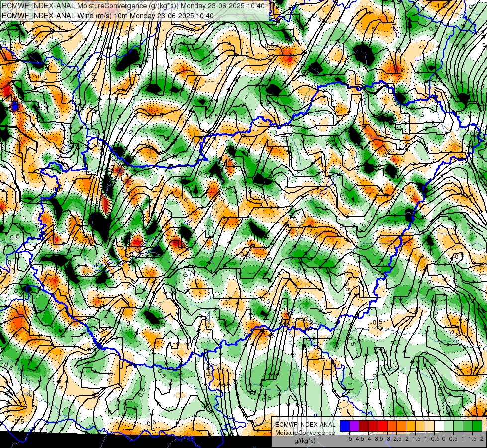487x448 pixels.
Task: Click the blue swatch in the legend
Action: click(x=345, y=426)
